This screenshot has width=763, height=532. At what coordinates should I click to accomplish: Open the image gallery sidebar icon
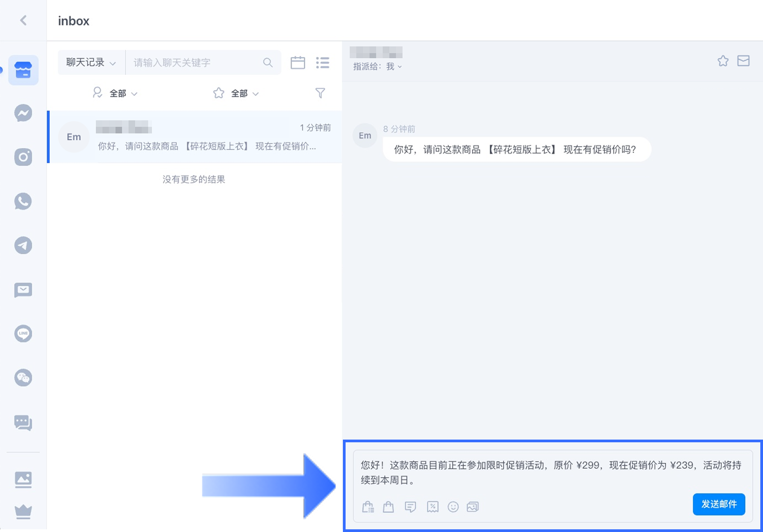23,480
